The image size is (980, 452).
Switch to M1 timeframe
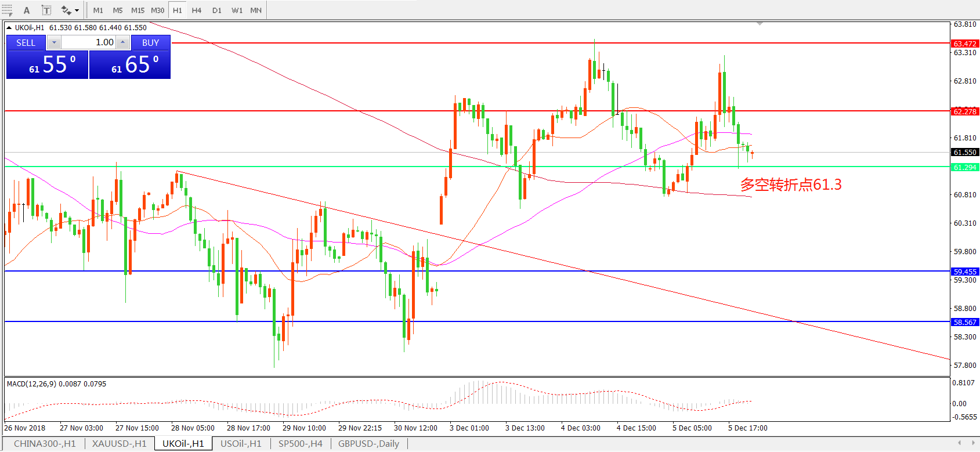tap(98, 10)
